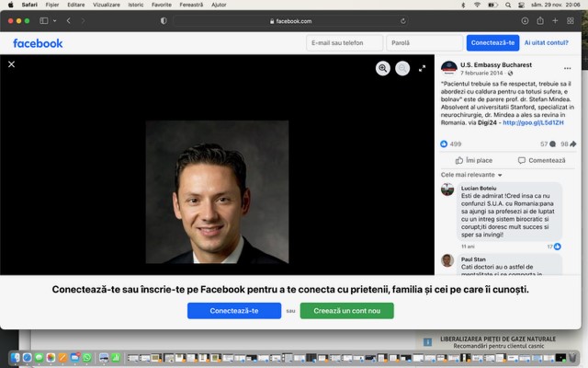Viewport: 588px width, 368px height.
Task: Zoom out of the photo
Action: pyautogui.click(x=402, y=68)
